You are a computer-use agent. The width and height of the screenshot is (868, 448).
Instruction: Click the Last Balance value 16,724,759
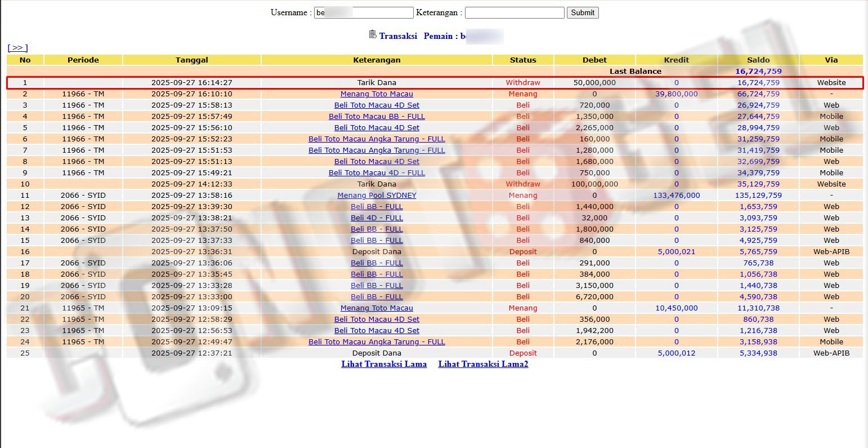point(758,72)
